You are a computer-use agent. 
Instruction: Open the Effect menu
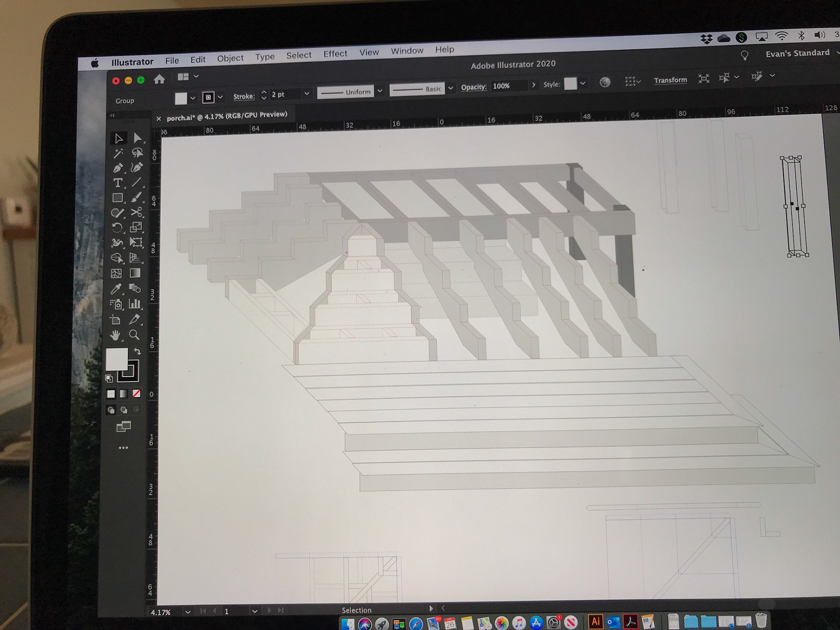[335, 54]
